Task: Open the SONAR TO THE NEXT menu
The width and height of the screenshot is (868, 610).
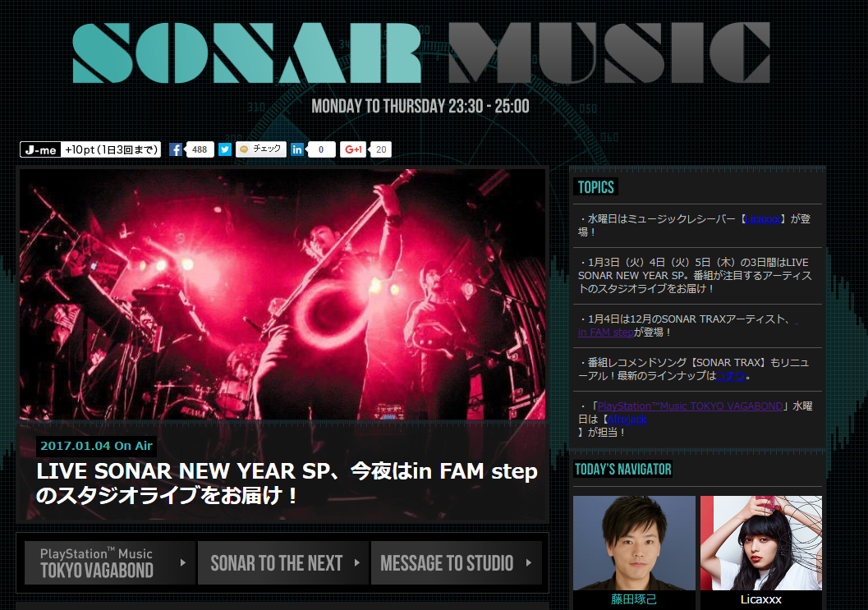Action: point(282,563)
